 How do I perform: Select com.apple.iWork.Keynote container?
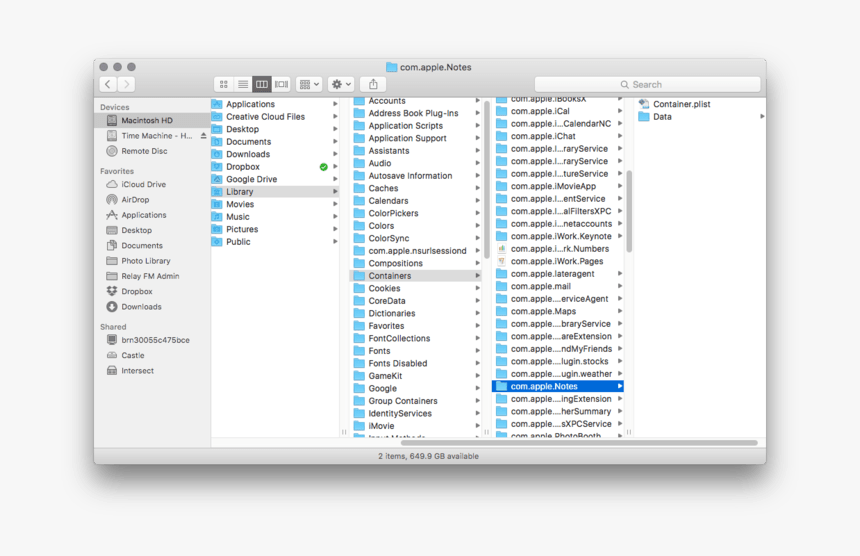click(x=558, y=236)
